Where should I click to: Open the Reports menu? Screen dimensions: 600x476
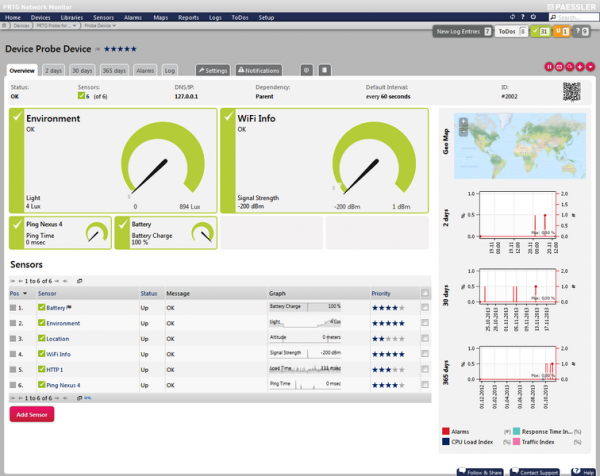[188, 18]
